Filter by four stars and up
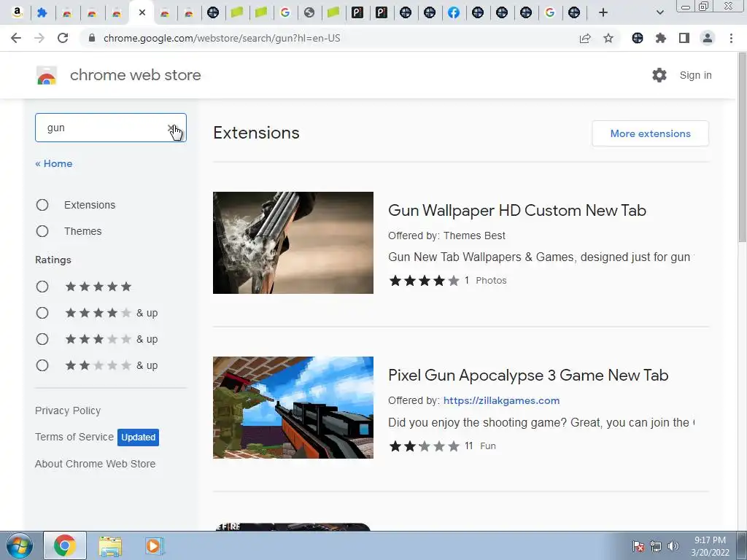Image resolution: width=747 pixels, height=560 pixels. coord(42,313)
